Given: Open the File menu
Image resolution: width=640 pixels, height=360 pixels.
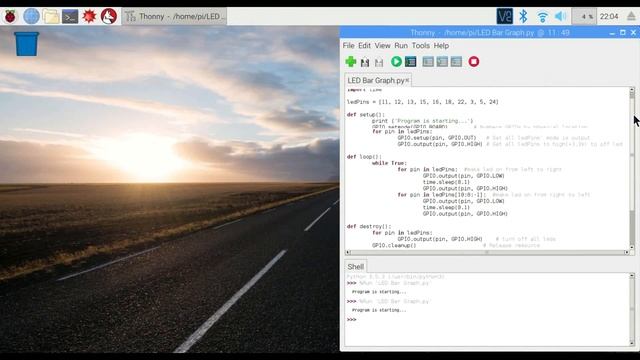Looking at the screenshot, I should (x=348, y=45).
